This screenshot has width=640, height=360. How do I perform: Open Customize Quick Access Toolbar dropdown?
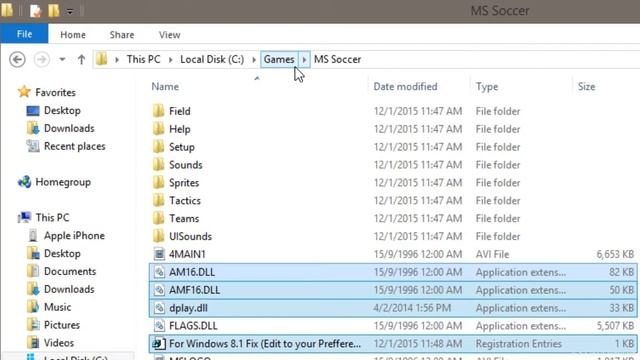coord(70,11)
